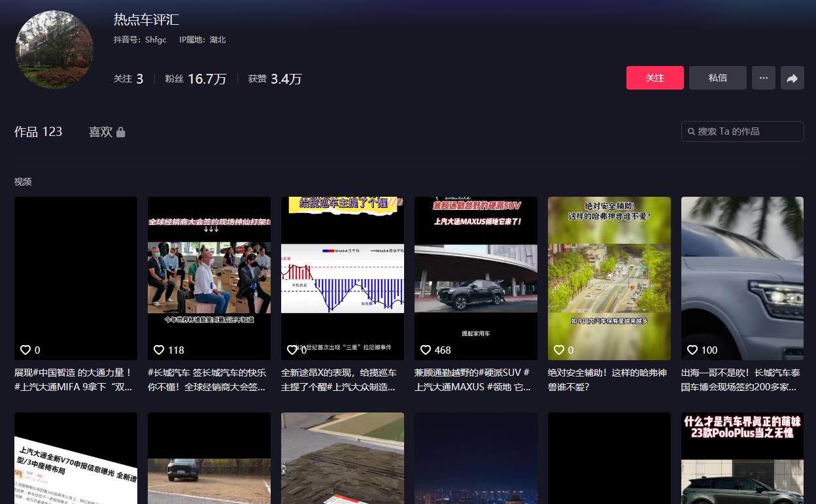816x504 pixels.
Task: Click the heart icon showing 118 likes
Action: [x=159, y=350]
